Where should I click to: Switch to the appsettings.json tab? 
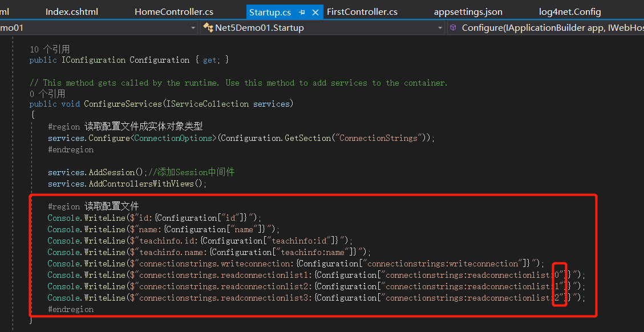(x=468, y=12)
